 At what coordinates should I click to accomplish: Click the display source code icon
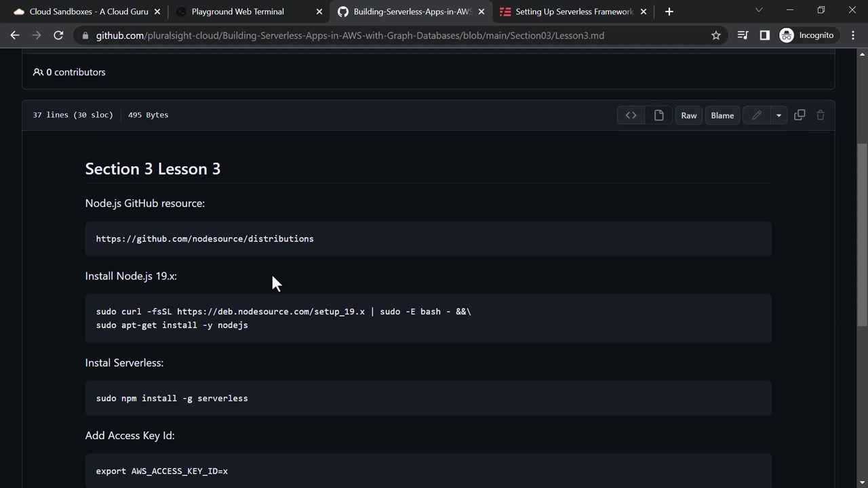coord(631,115)
